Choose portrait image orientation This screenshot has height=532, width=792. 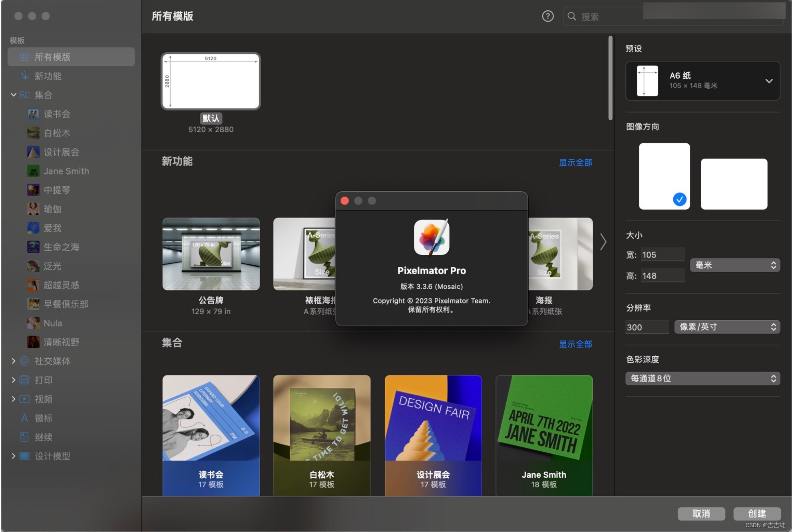(664, 176)
